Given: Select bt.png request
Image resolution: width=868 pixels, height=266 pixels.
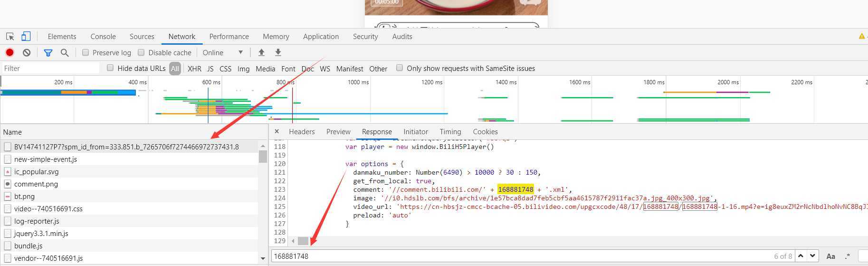Looking at the screenshot, I should point(129,196).
